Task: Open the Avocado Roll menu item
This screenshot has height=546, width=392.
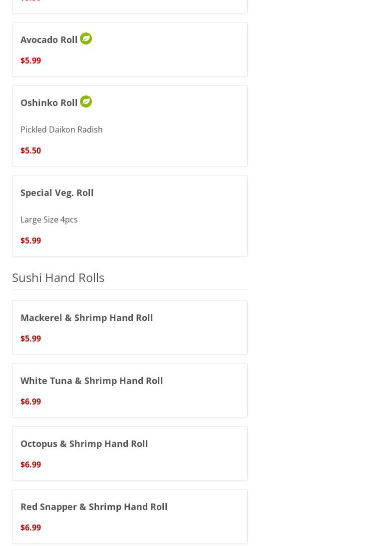Action: pos(49,39)
